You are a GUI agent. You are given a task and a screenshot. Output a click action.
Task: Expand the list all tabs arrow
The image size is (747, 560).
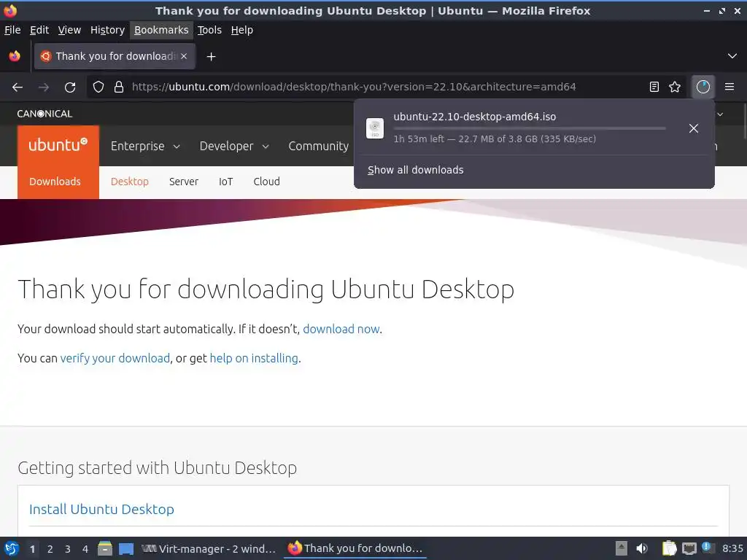[732, 56]
